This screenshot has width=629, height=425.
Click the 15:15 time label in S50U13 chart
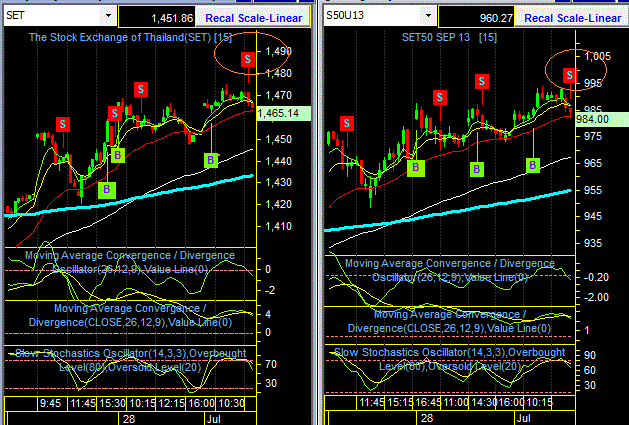pyautogui.click(x=398, y=402)
